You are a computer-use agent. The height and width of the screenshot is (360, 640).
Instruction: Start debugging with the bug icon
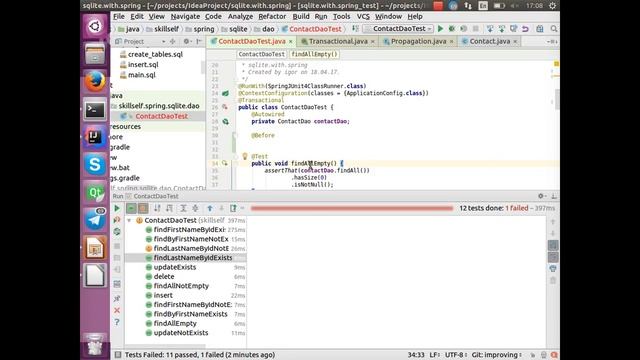[x=452, y=29]
